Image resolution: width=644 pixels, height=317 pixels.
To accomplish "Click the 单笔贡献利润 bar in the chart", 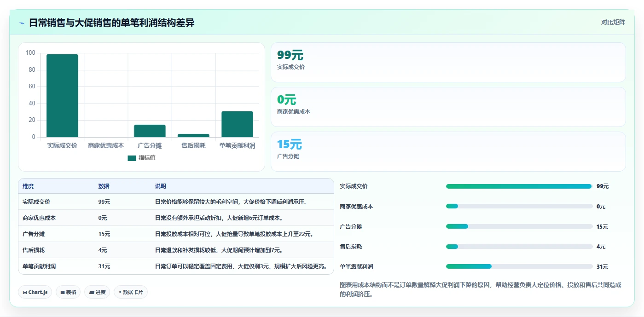I will coord(237,124).
